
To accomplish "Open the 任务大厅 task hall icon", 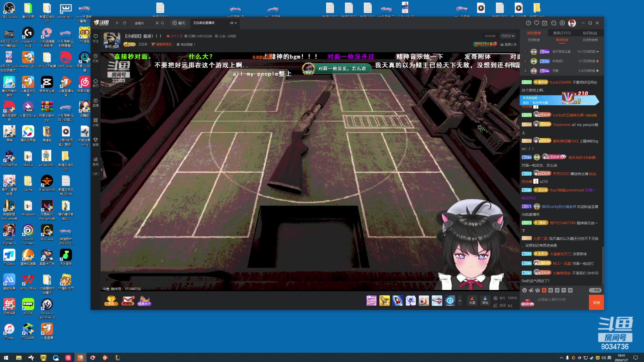I will [145, 301].
